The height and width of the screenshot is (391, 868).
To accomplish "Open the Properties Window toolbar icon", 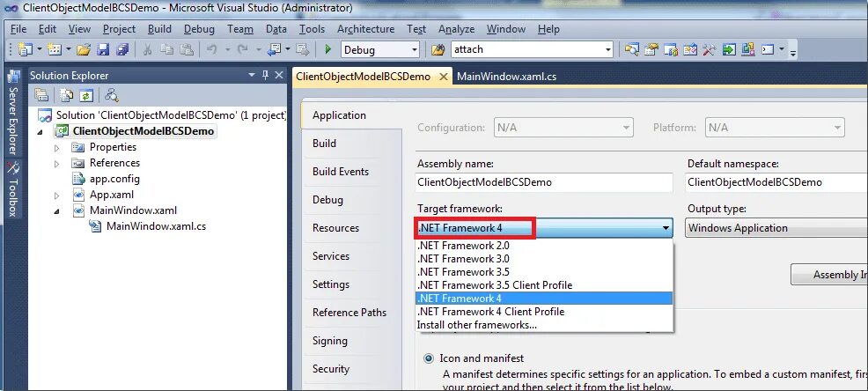I will [651, 50].
